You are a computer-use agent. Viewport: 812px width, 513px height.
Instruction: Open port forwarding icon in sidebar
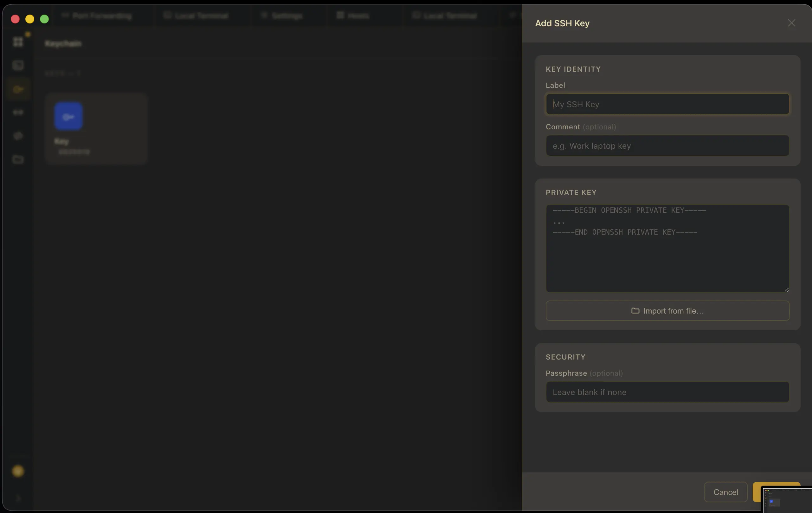18,112
